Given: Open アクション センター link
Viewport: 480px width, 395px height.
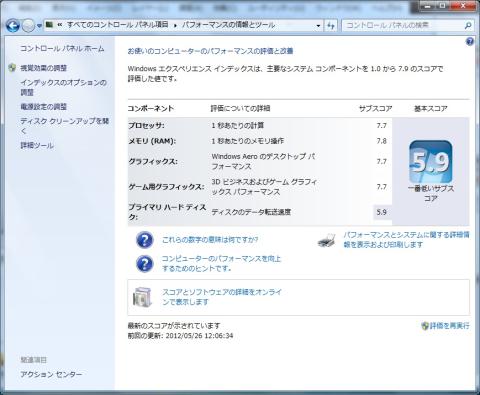Looking at the screenshot, I should pyautogui.click(x=51, y=374).
